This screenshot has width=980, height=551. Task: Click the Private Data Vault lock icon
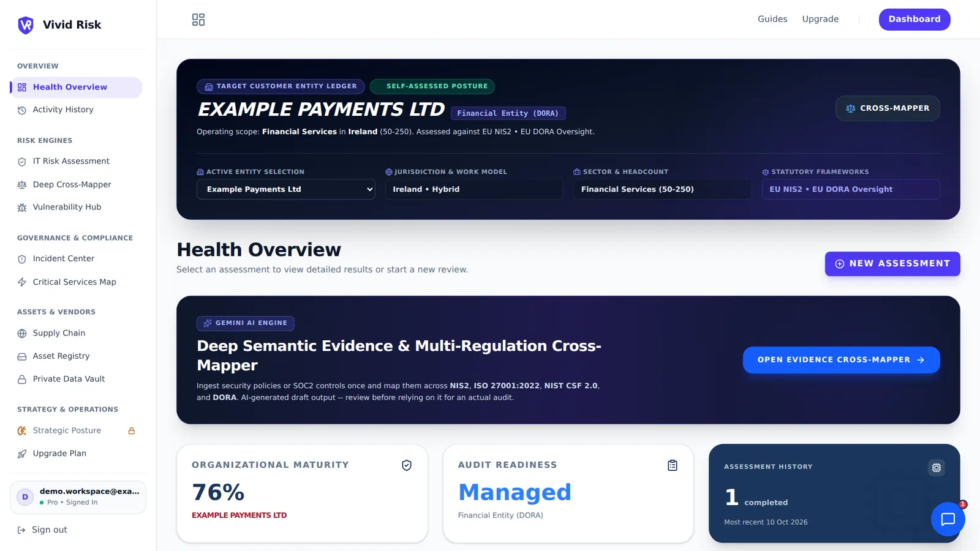pyautogui.click(x=22, y=380)
